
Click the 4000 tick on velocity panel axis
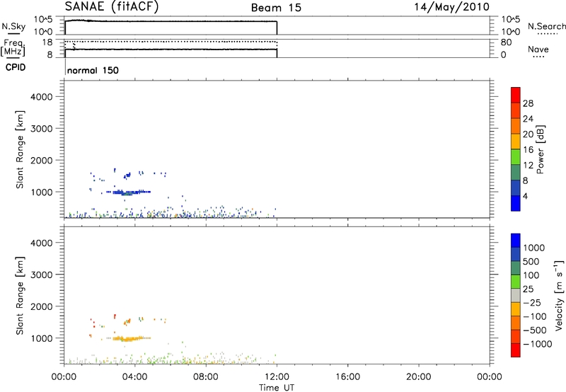[x=42, y=243]
